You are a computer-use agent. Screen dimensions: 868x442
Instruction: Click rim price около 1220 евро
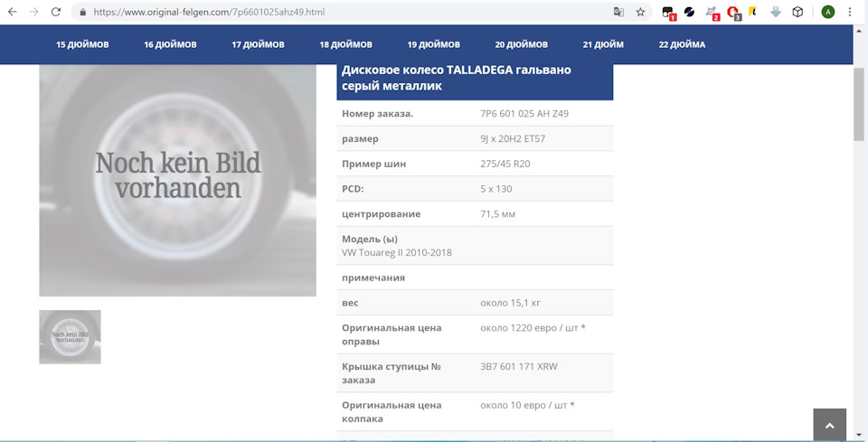click(x=533, y=327)
